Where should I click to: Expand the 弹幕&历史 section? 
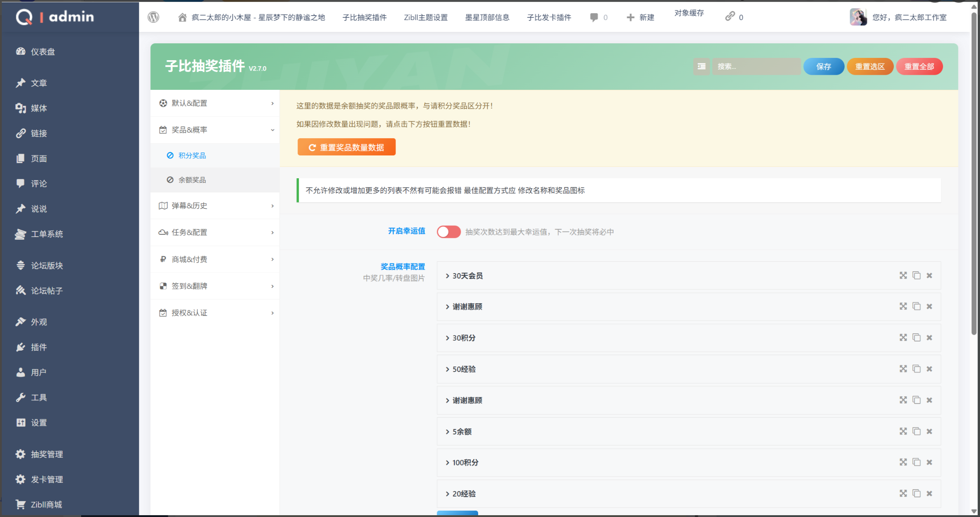[215, 206]
